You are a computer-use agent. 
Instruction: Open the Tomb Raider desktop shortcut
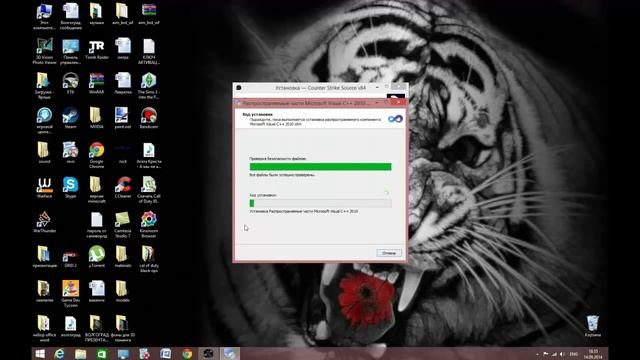click(97, 49)
